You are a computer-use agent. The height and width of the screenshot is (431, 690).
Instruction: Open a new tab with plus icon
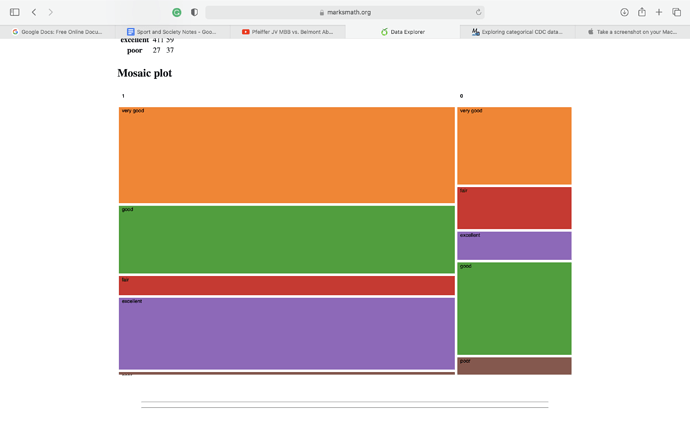[659, 12]
